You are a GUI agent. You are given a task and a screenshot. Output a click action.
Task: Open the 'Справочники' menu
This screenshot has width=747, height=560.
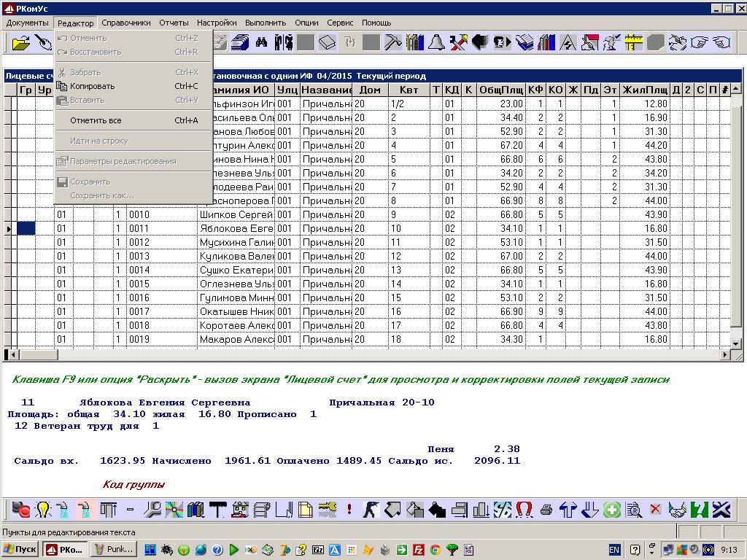point(126,23)
